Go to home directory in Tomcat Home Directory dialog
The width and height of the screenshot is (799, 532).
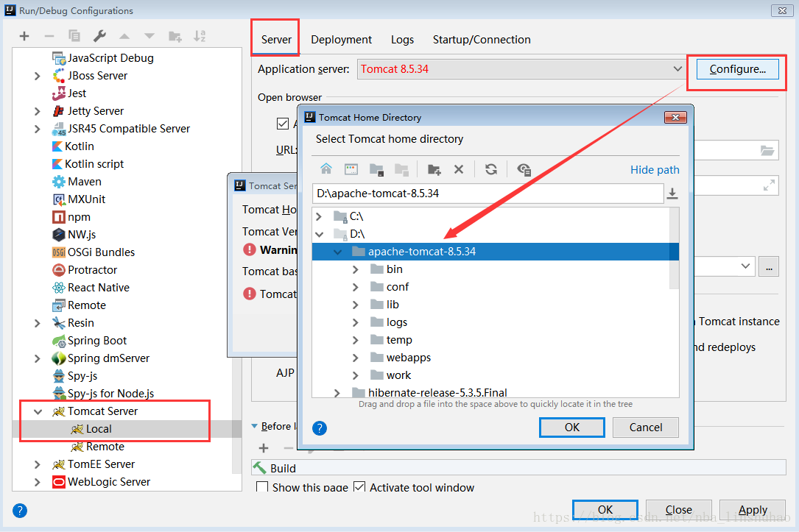[x=326, y=169]
